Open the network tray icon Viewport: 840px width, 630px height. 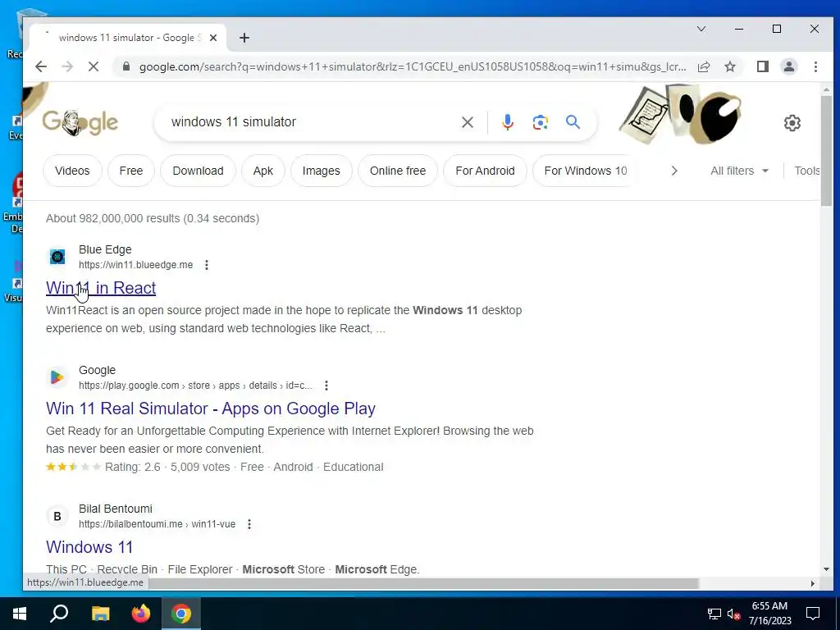(x=714, y=614)
